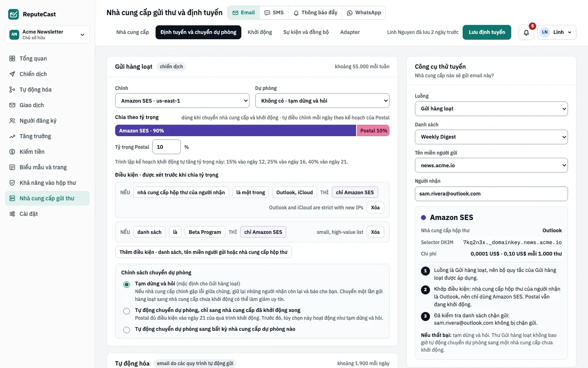Click the Biểu mẫu và trang icon
The height and width of the screenshot is (368, 588).
[12, 167]
